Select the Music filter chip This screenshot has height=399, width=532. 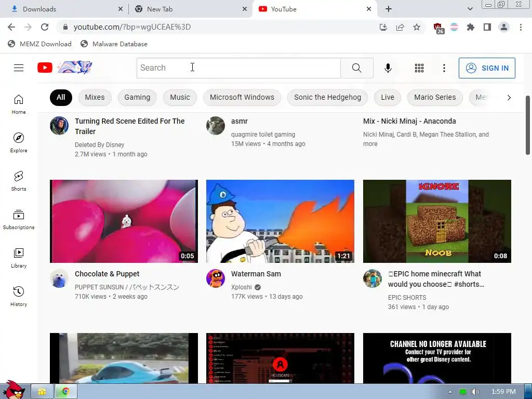click(180, 97)
